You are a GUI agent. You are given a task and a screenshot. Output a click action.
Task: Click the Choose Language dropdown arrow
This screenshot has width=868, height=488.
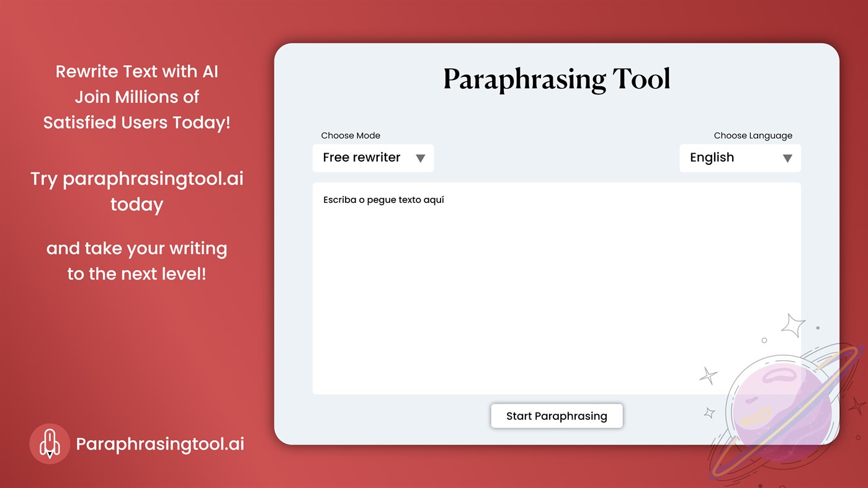787,158
